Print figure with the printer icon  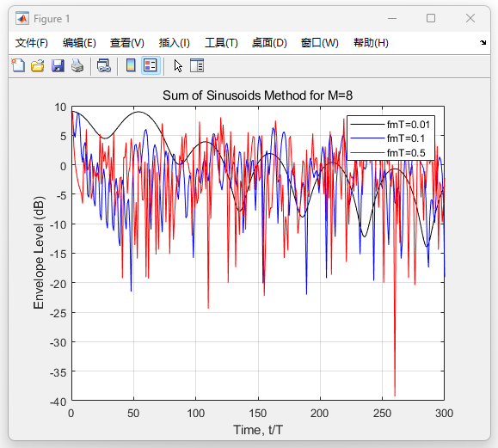point(77,65)
